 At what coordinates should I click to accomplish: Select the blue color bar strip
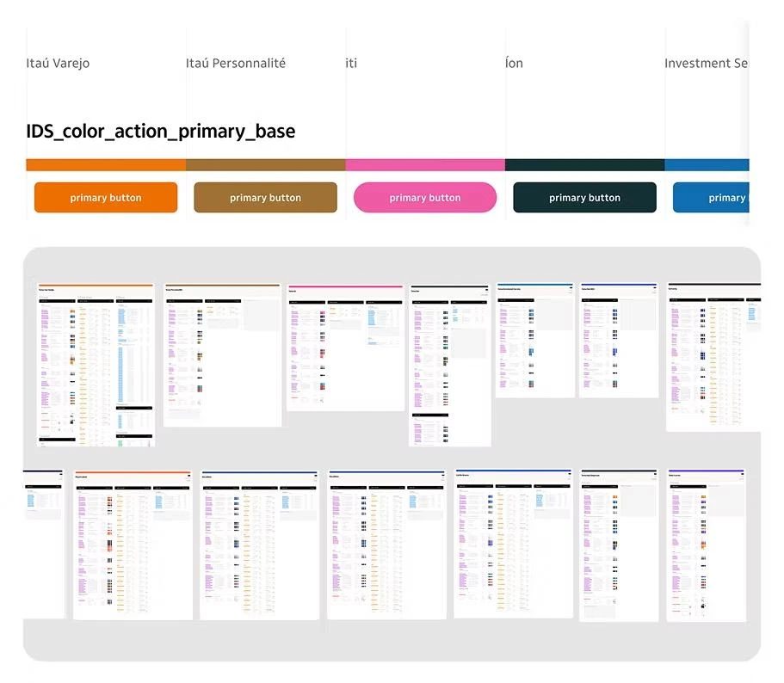[x=707, y=165]
